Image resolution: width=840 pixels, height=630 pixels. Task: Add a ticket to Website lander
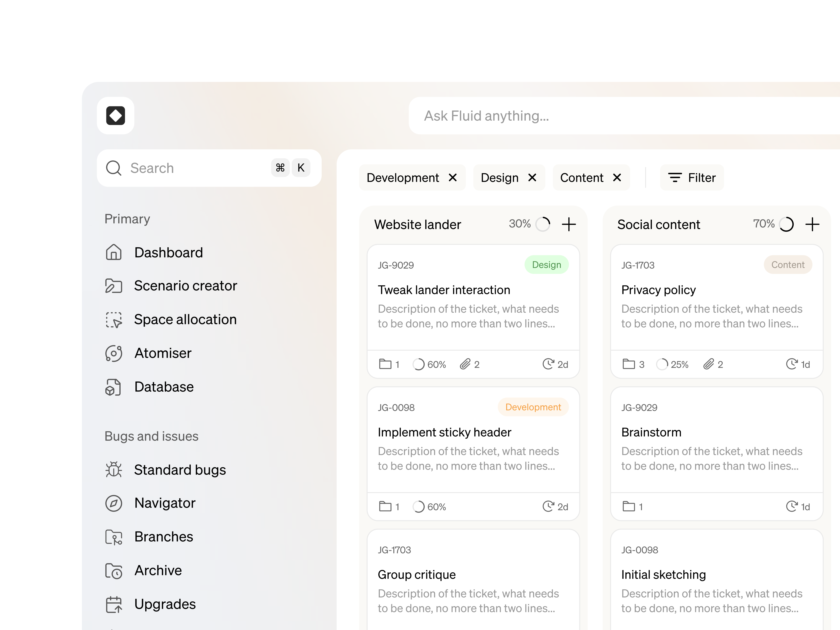[x=569, y=224]
